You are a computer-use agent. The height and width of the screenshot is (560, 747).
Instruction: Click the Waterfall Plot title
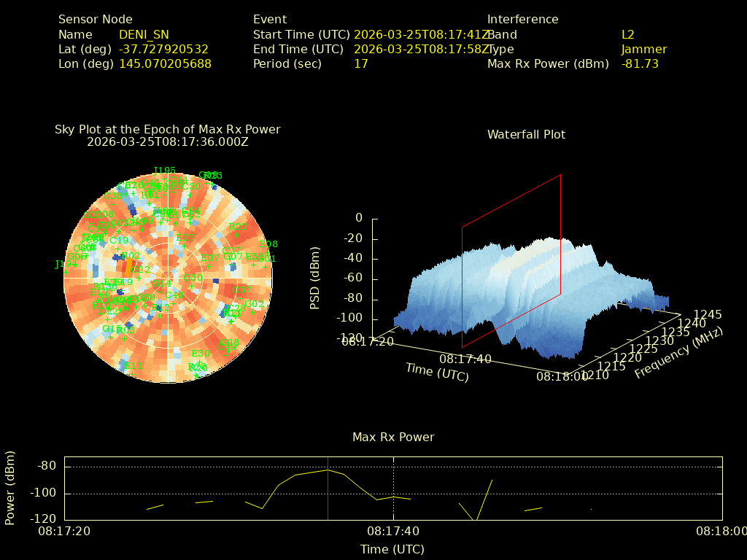click(526, 134)
